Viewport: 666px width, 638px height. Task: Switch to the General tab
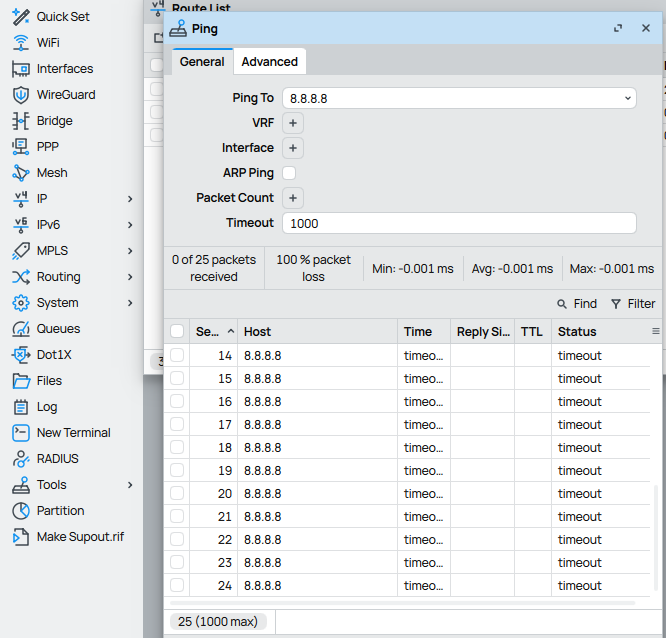[202, 62]
